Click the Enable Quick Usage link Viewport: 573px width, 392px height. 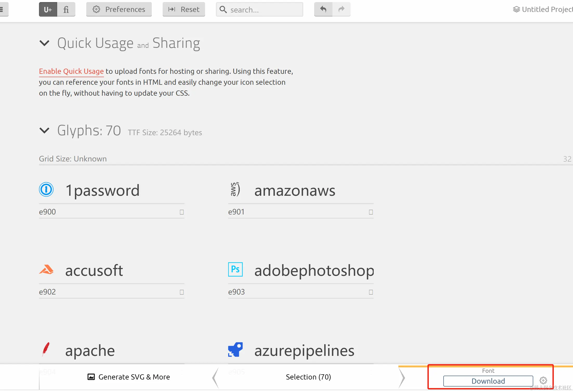point(71,71)
